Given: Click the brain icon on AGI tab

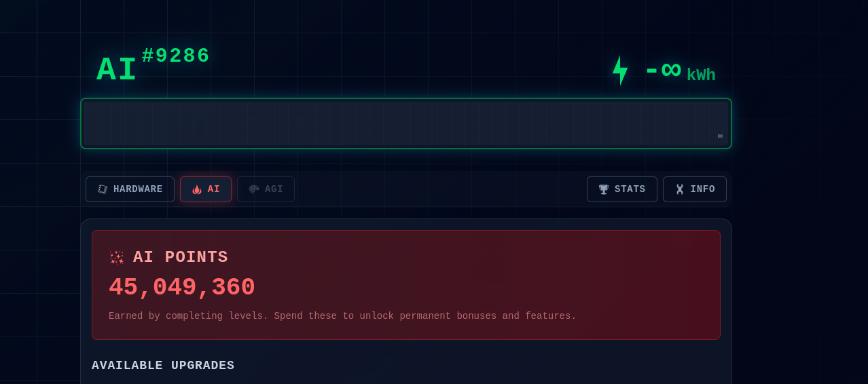Looking at the screenshot, I should pyautogui.click(x=254, y=189).
